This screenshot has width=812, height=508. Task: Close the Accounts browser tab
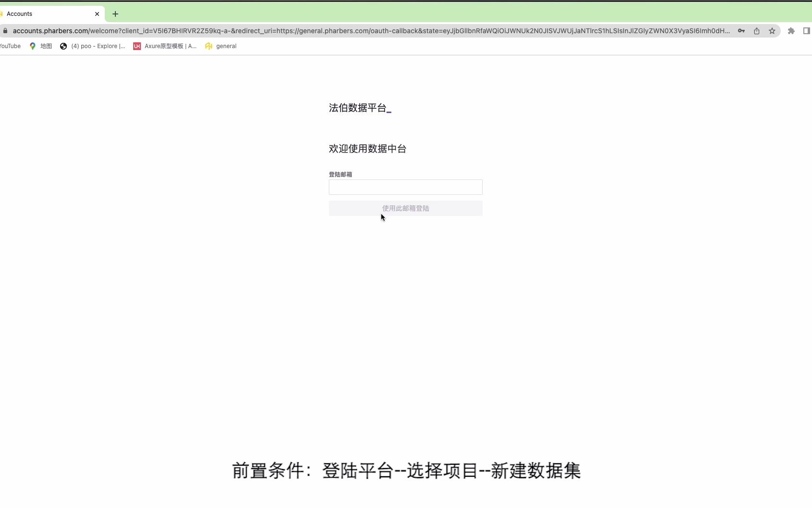[x=97, y=14]
